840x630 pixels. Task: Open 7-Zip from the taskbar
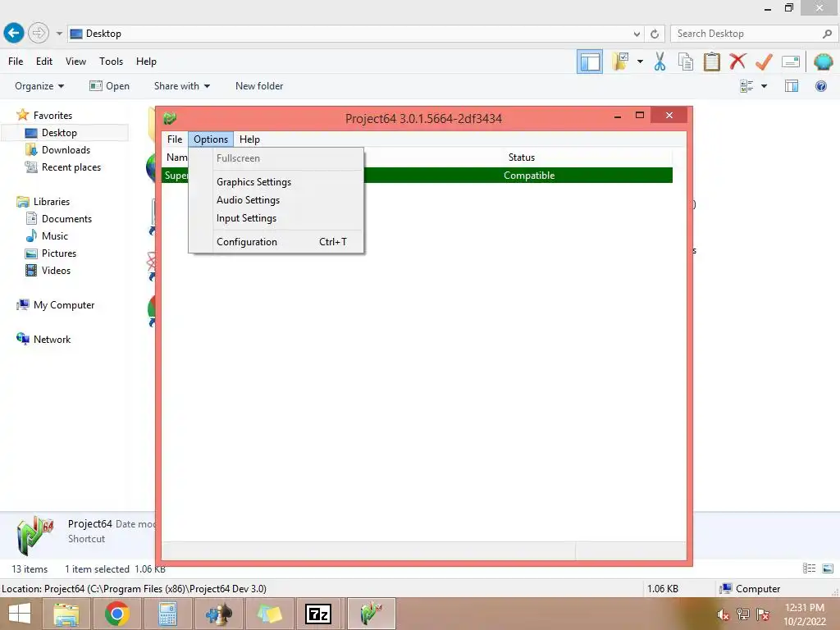[x=318, y=614]
